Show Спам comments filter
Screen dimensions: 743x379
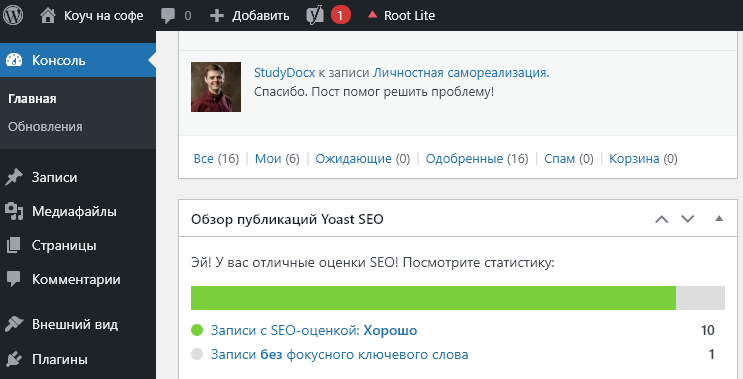pos(560,158)
